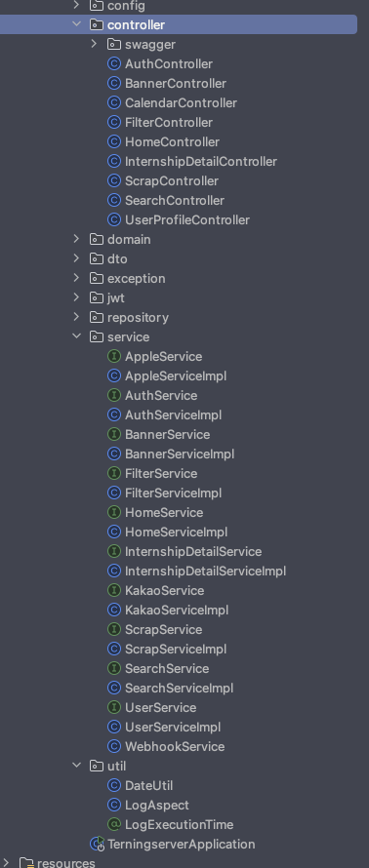Open InternshipDetailController class

pos(201,162)
